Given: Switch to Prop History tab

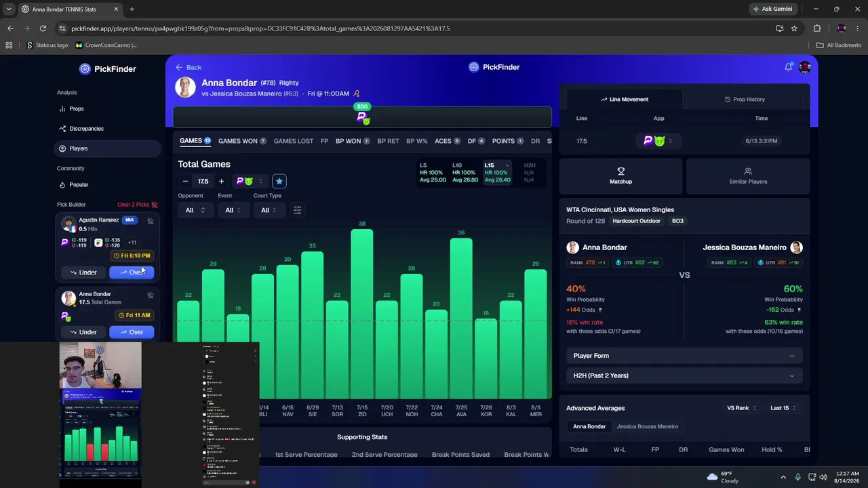Looking at the screenshot, I should pyautogui.click(x=745, y=100).
